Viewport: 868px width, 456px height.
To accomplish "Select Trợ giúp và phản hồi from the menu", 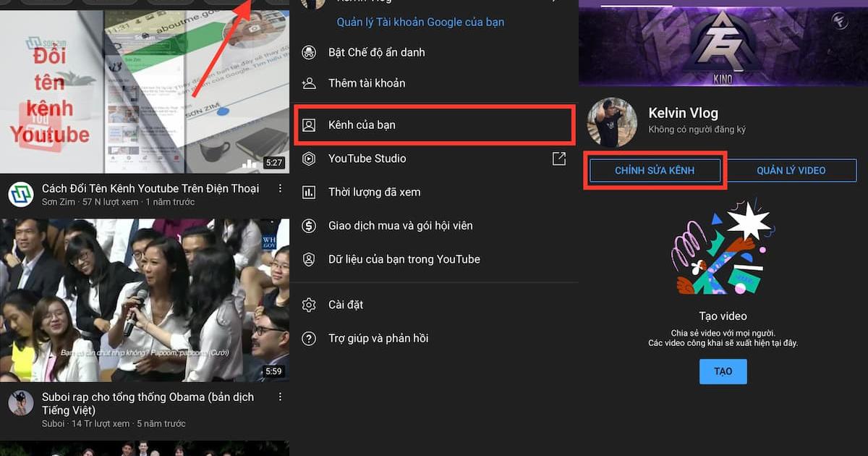I will (383, 337).
